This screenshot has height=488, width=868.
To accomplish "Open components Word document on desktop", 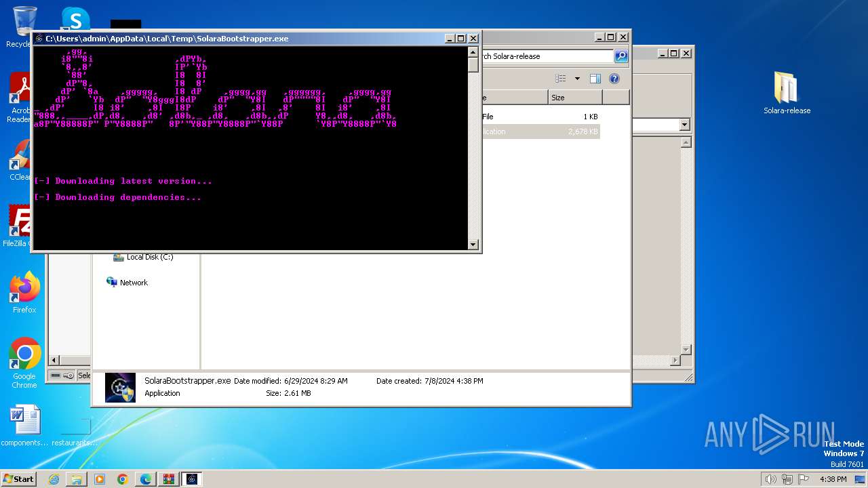I will tap(25, 426).
